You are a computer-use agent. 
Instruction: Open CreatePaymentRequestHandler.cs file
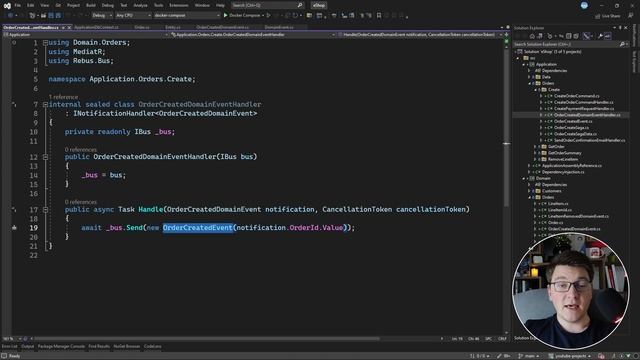point(584,109)
